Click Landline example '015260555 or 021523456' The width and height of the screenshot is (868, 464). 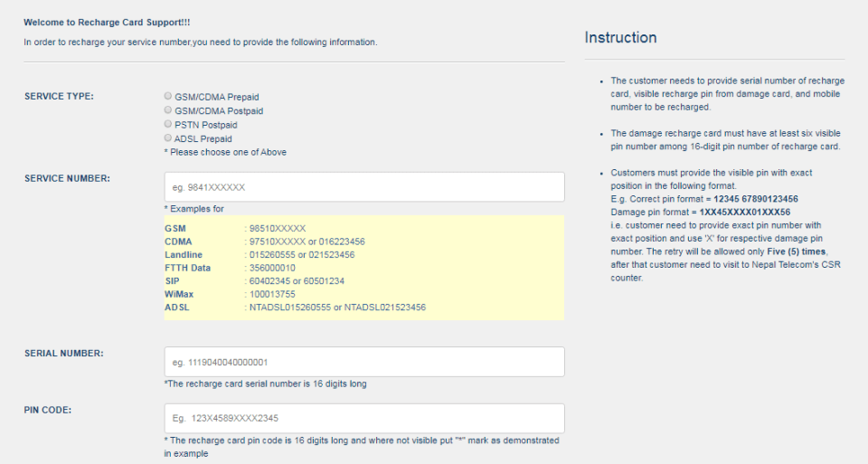302,255
